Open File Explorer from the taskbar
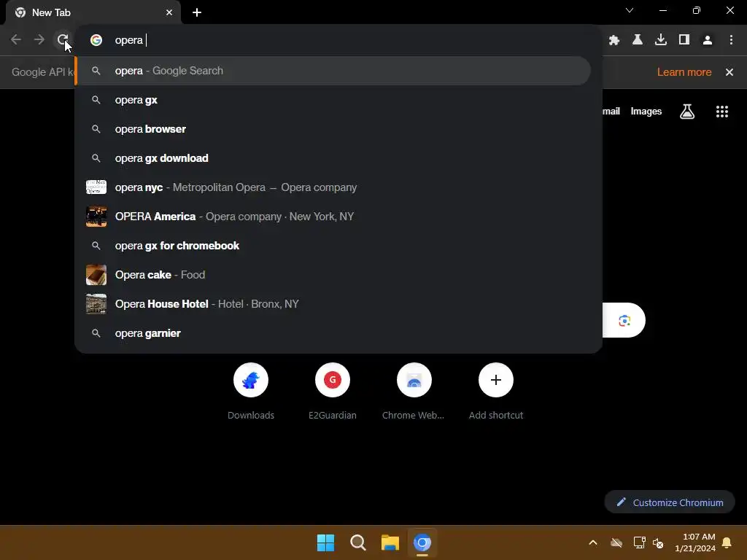 [x=390, y=542]
